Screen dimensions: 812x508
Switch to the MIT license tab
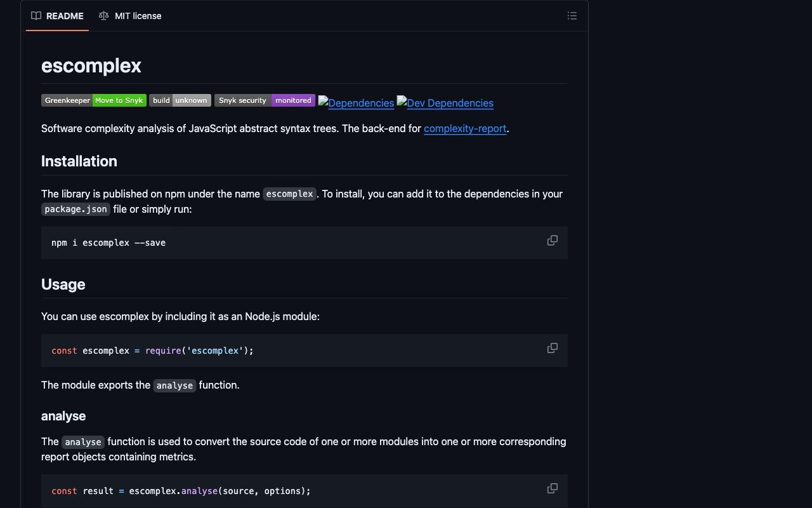click(x=130, y=16)
